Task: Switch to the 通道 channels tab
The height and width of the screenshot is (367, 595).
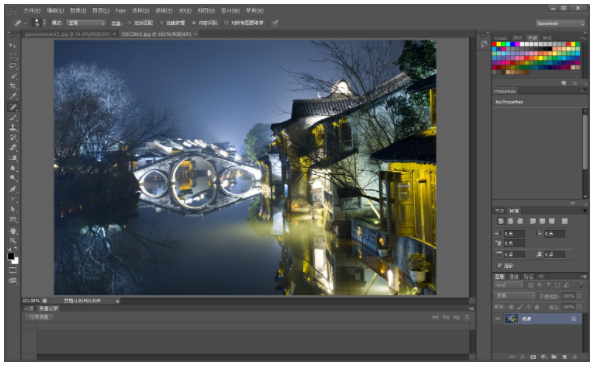Action: [x=514, y=276]
